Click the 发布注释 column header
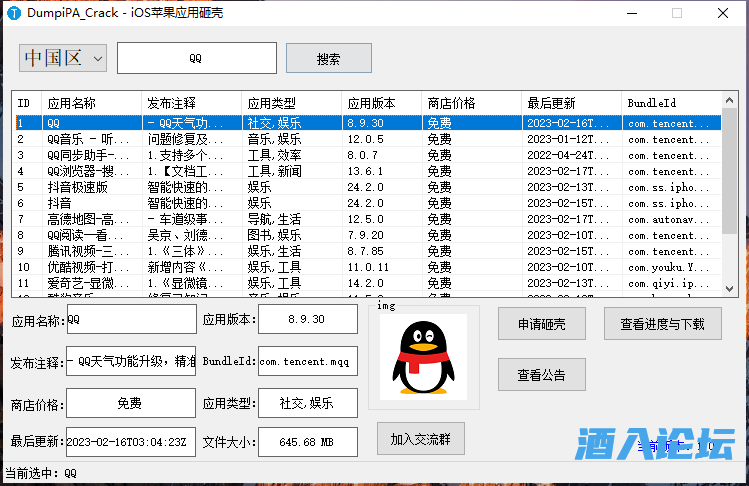Image resolution: width=749 pixels, height=486 pixels. (x=192, y=103)
